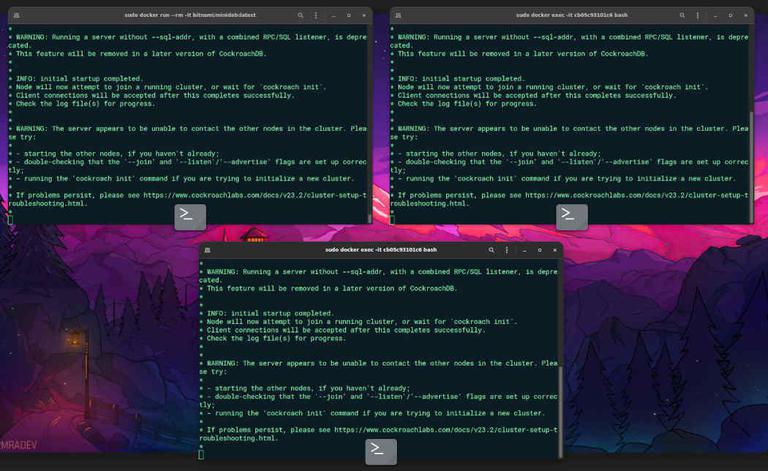Click the cursor prompt in the minideb terminal
This screenshot has width=768, height=471.
(10, 220)
